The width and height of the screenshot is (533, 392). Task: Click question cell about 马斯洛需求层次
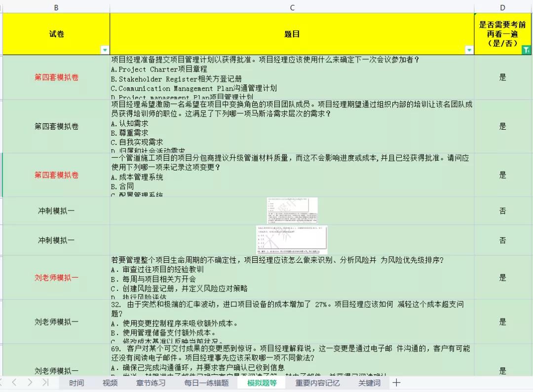[292, 126]
